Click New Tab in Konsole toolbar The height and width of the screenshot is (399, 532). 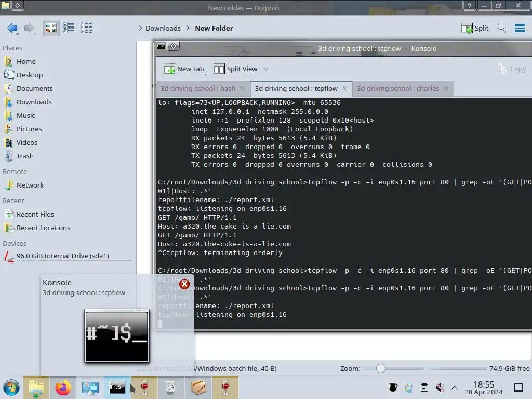183,69
